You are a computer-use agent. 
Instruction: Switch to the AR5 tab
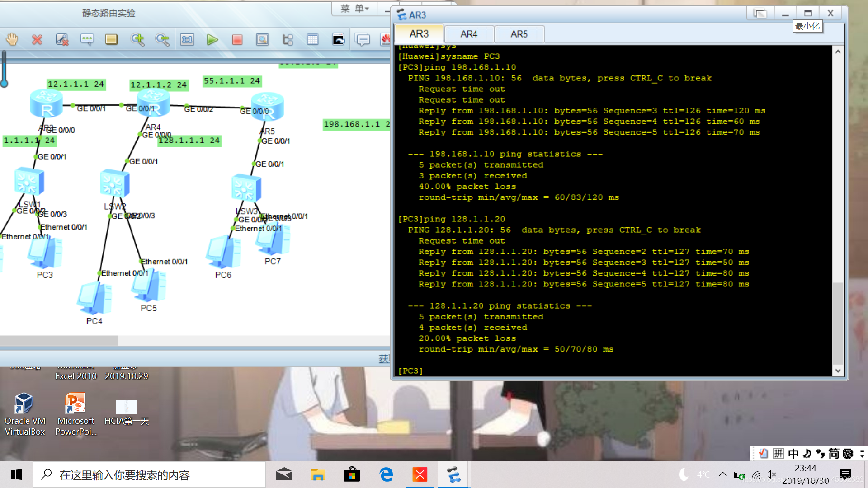[519, 34]
